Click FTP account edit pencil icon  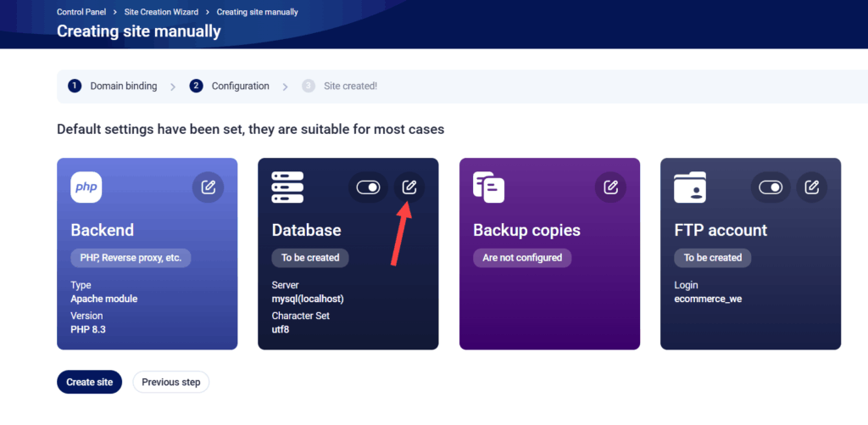811,187
